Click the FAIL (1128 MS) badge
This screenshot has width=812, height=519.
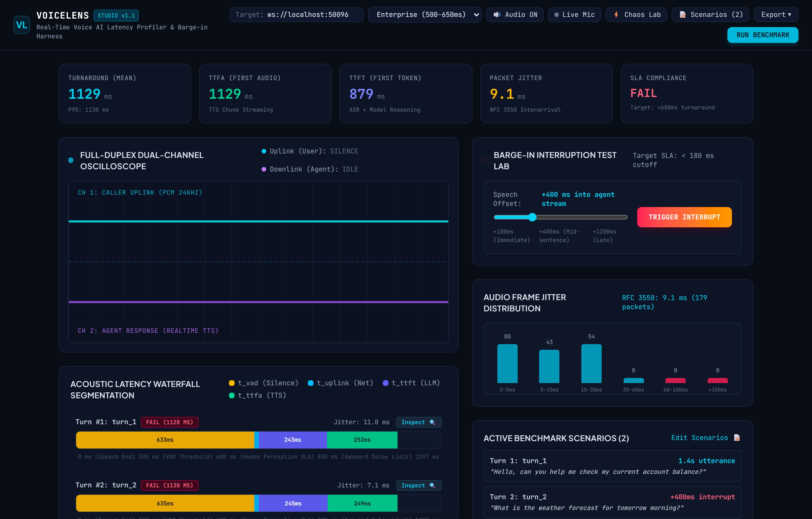tap(170, 422)
